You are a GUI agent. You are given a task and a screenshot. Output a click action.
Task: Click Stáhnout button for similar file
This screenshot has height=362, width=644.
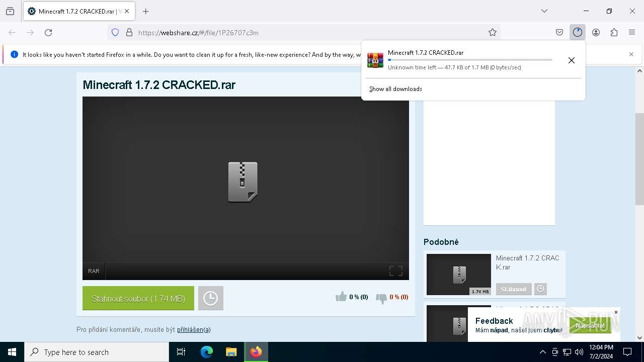tap(514, 289)
